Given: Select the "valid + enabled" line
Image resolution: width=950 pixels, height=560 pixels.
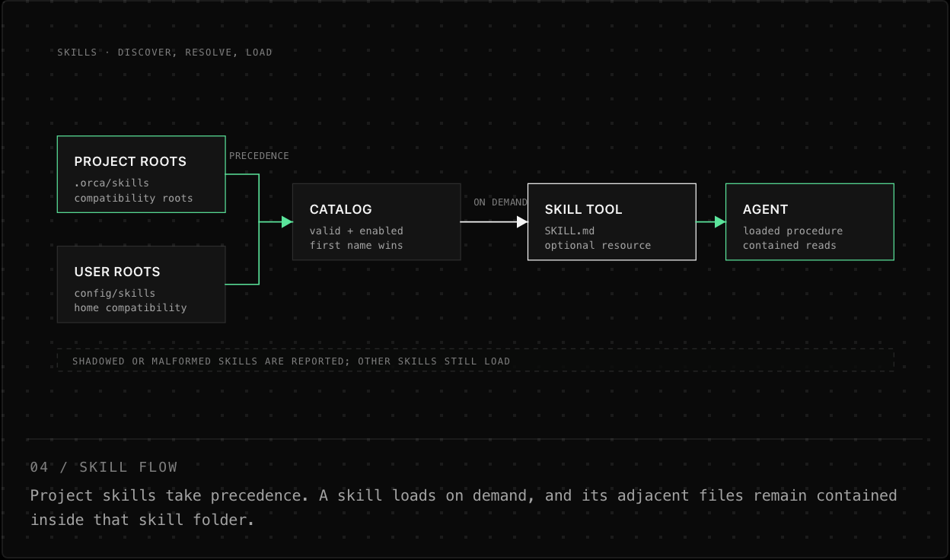Looking at the screenshot, I should point(356,231).
